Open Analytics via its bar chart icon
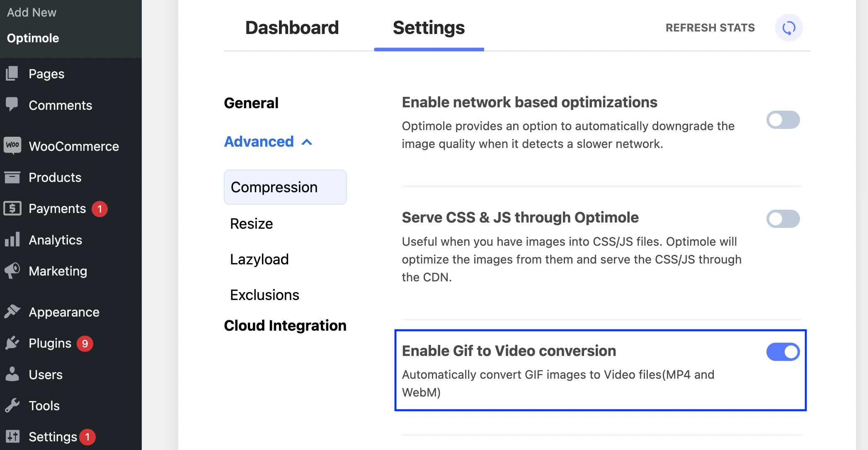Image resolution: width=868 pixels, height=450 pixels. point(13,240)
